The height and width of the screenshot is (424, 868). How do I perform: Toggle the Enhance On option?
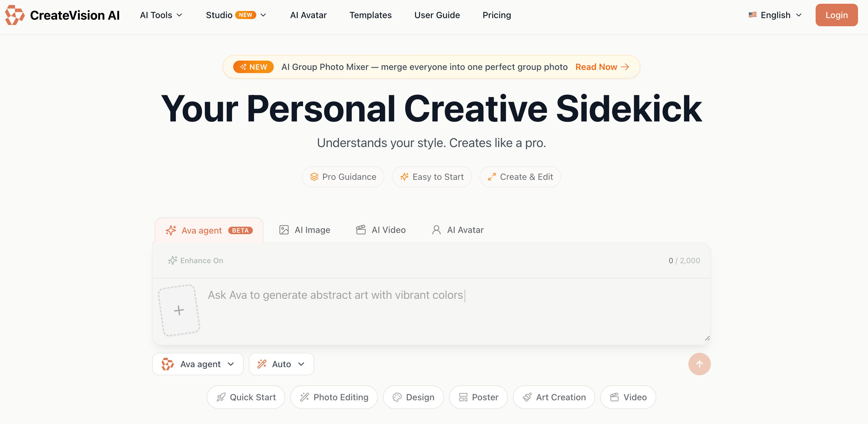[196, 260]
